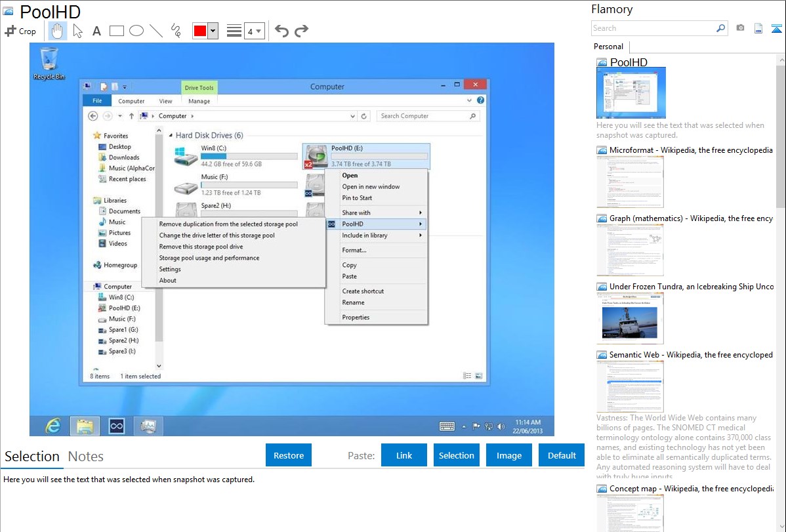
Task: Open the Personal tab
Action: (x=609, y=47)
